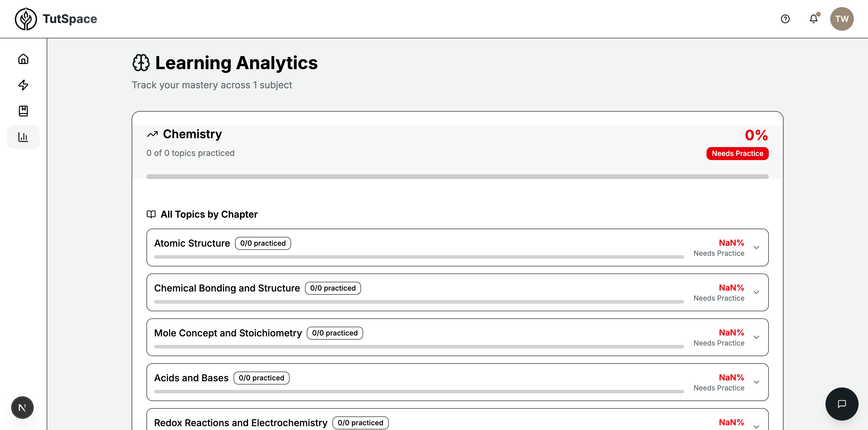
Task: Check notifications via the bell icon
Action: (813, 19)
